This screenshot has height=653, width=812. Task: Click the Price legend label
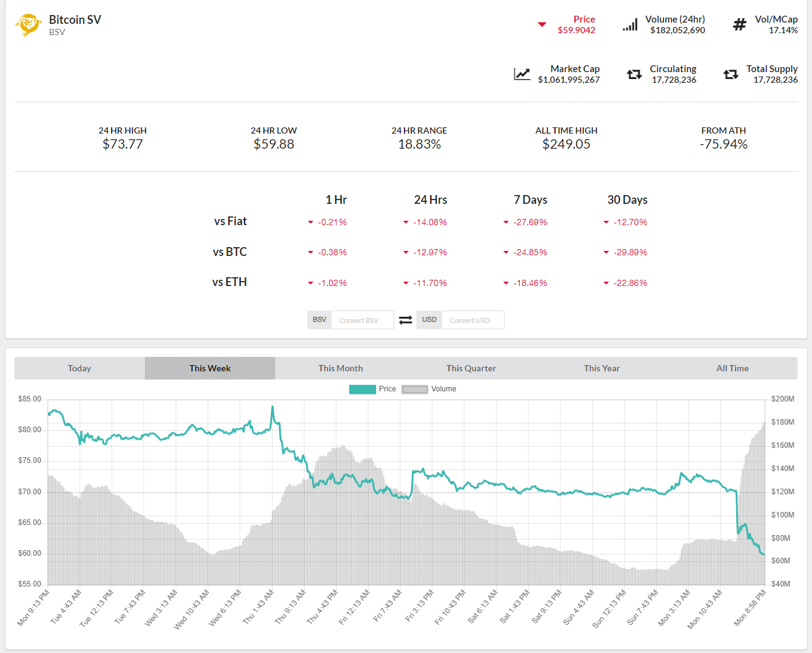[x=388, y=389]
